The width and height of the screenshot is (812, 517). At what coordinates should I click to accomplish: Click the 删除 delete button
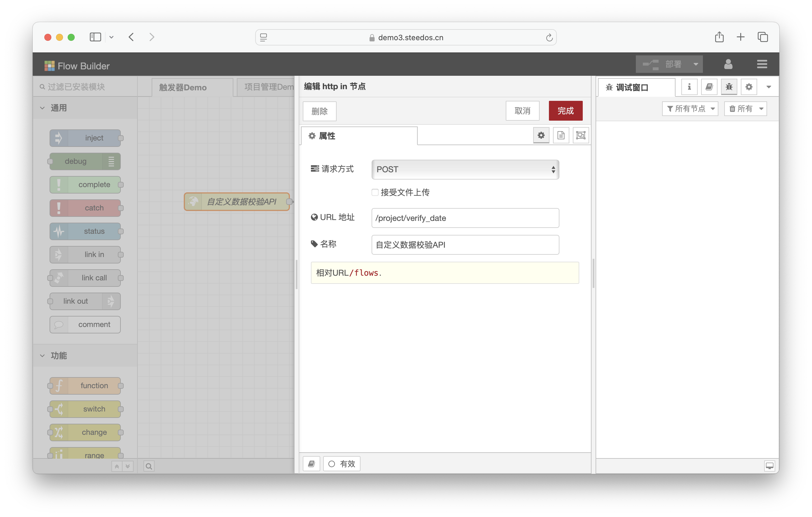[x=319, y=111]
